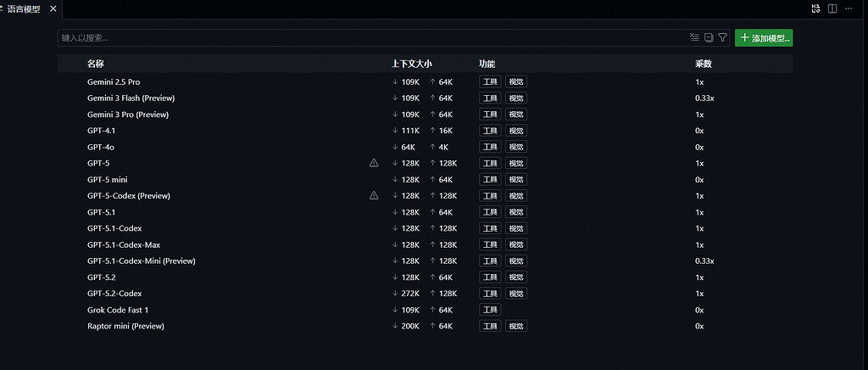The image size is (868, 370).
Task: Click the 0.33x multiplier on GPT-5.1-Codex-Mini row
Action: (x=704, y=261)
